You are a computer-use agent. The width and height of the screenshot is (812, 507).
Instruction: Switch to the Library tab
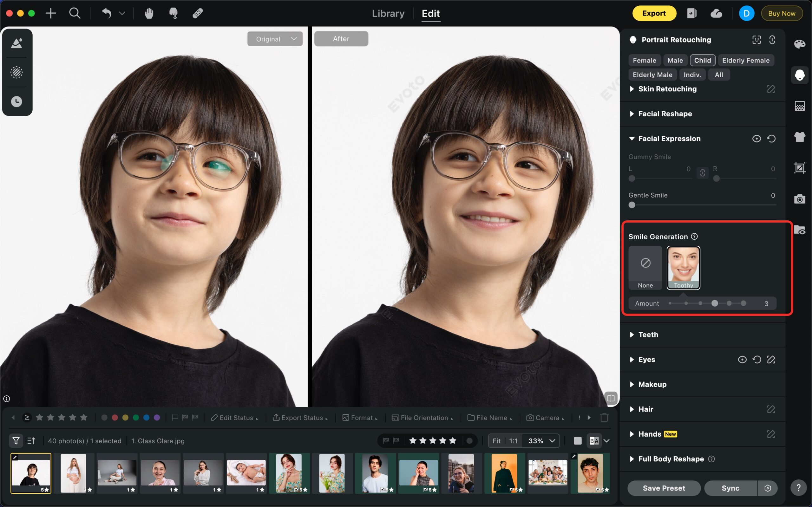pyautogui.click(x=388, y=13)
